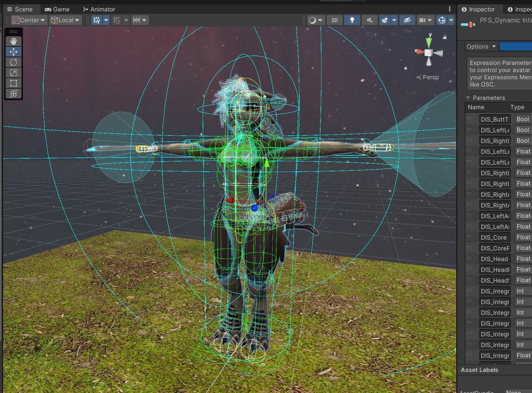Screen dimensions: 532x393
Task: Open the Gizmos dropdown arrow
Action: (x=451, y=20)
